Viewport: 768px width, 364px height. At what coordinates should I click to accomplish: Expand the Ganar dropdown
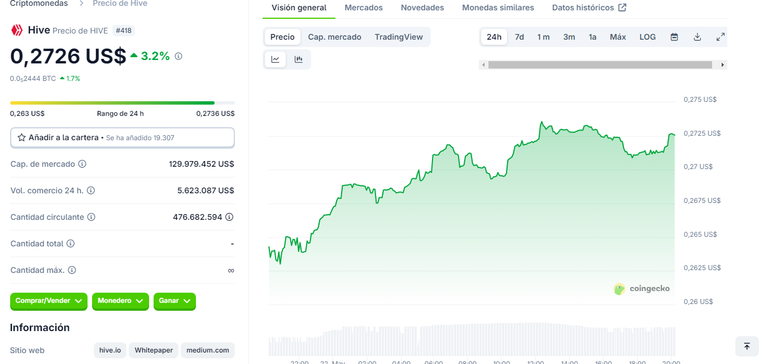174,301
